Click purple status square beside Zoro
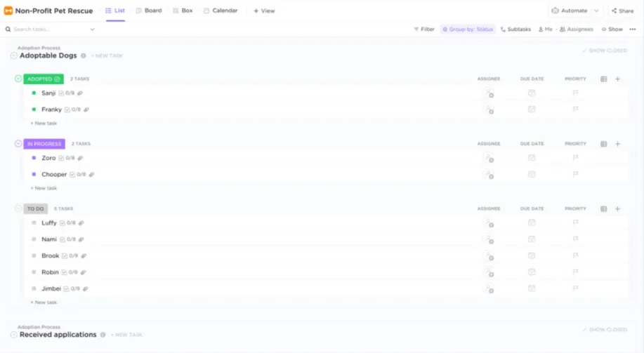Viewport: 644px width, 353px height. pyautogui.click(x=34, y=158)
